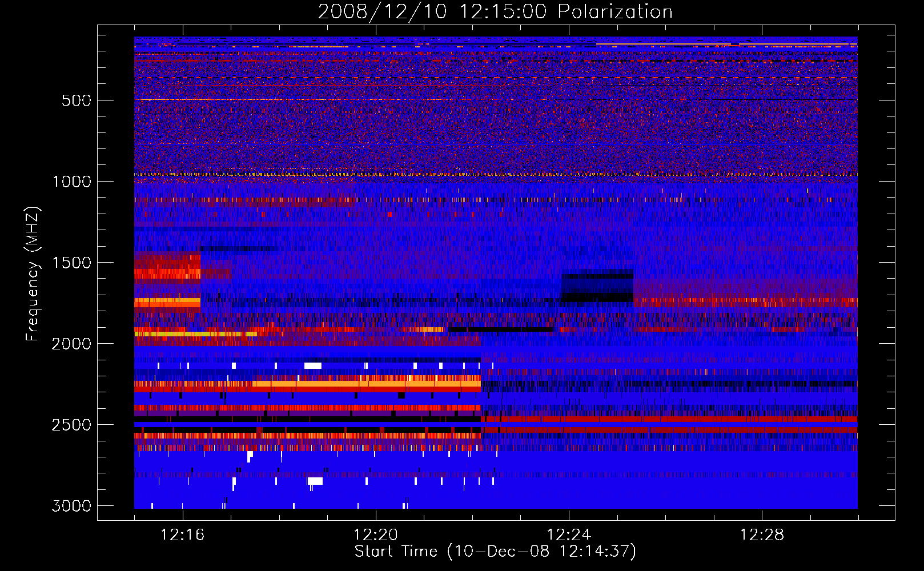Click the 'Frequency (MHZ)' y-axis label
This screenshot has width=924, height=571.
pyautogui.click(x=33, y=274)
